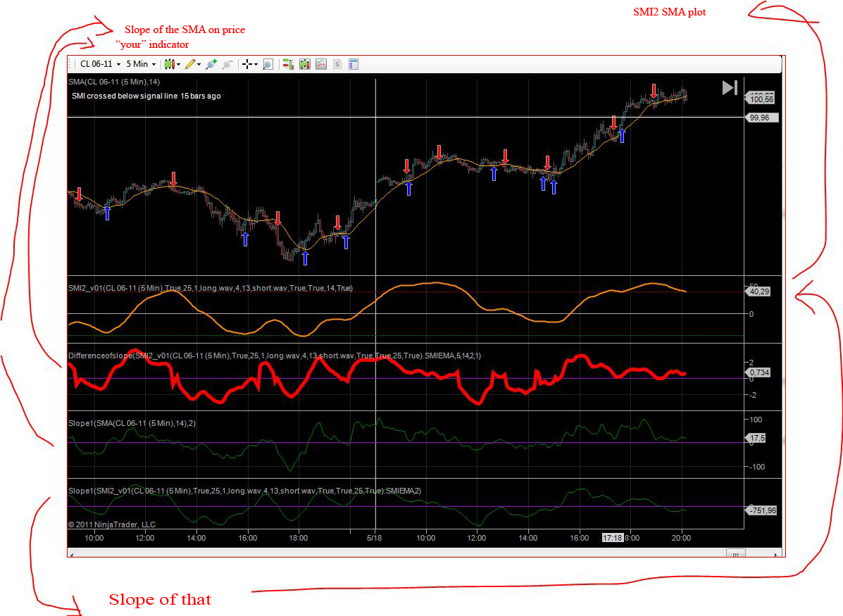Open the chart properties icon

click(354, 65)
